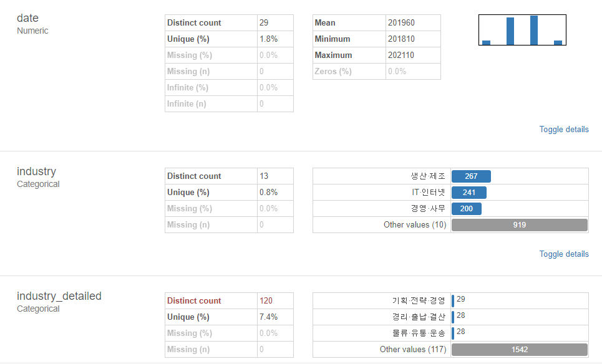The height and width of the screenshot is (364, 602).
Task: Click the date Unique percent 1.8%
Action: [268, 39]
